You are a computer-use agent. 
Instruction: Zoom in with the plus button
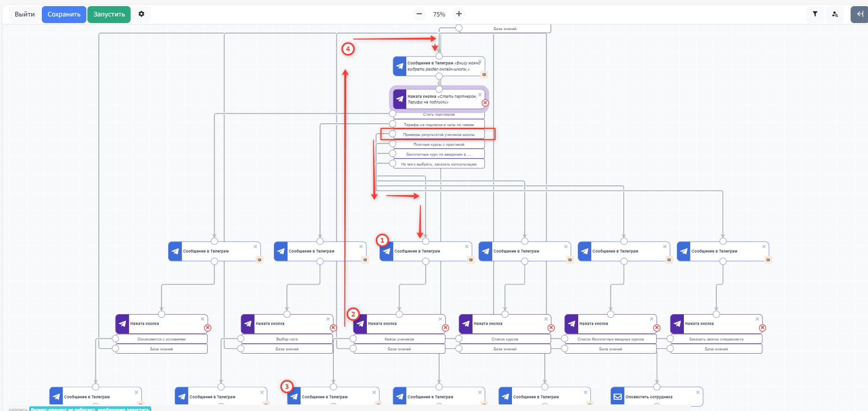tap(459, 14)
